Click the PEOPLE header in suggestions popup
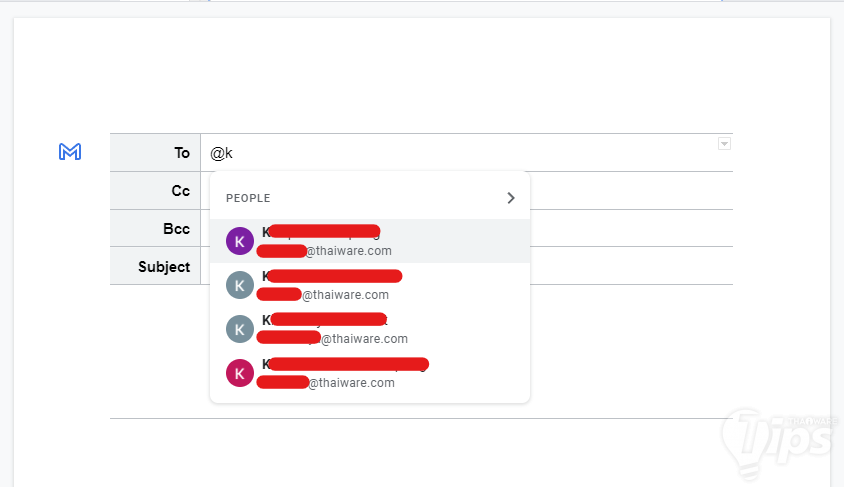 [248, 198]
